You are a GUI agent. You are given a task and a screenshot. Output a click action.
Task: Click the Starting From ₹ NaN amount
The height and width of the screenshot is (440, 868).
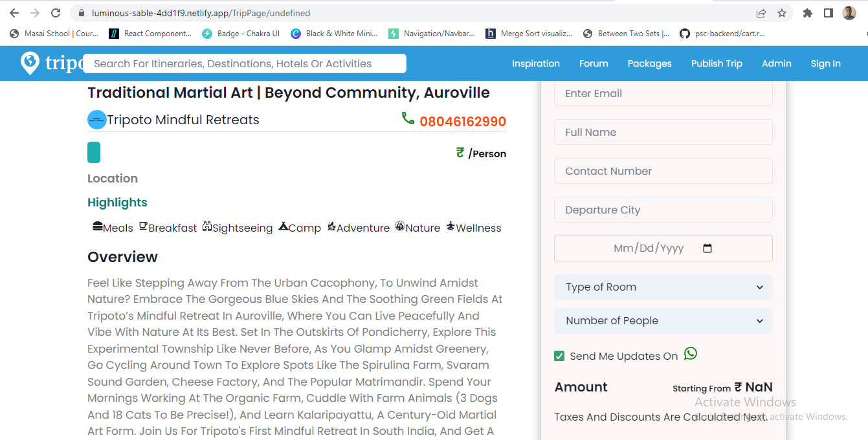coord(722,387)
